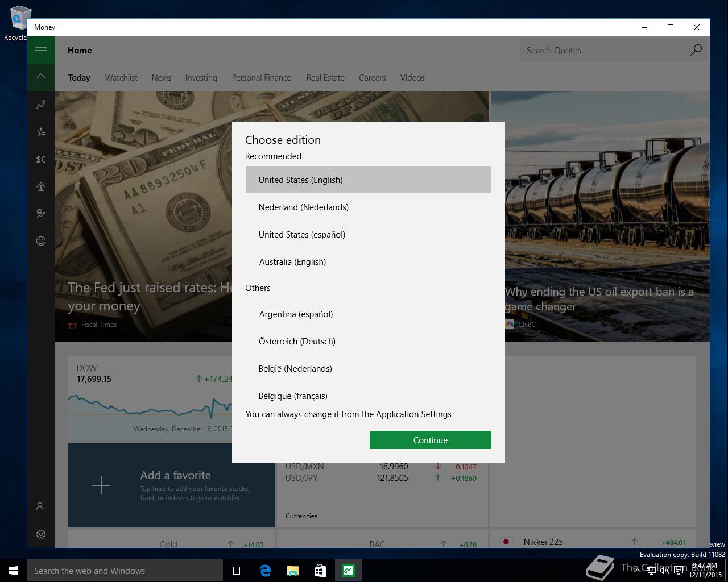Open Markets from the sidebar chart icon

point(41,105)
